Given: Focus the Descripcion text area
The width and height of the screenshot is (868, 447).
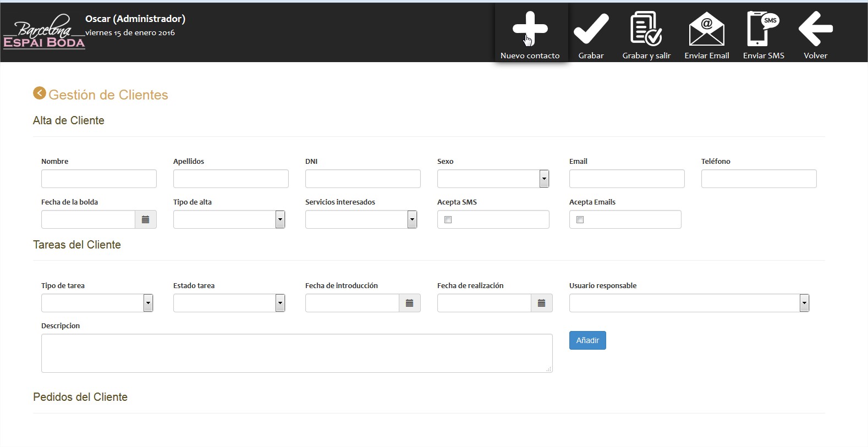Looking at the screenshot, I should click(296, 353).
